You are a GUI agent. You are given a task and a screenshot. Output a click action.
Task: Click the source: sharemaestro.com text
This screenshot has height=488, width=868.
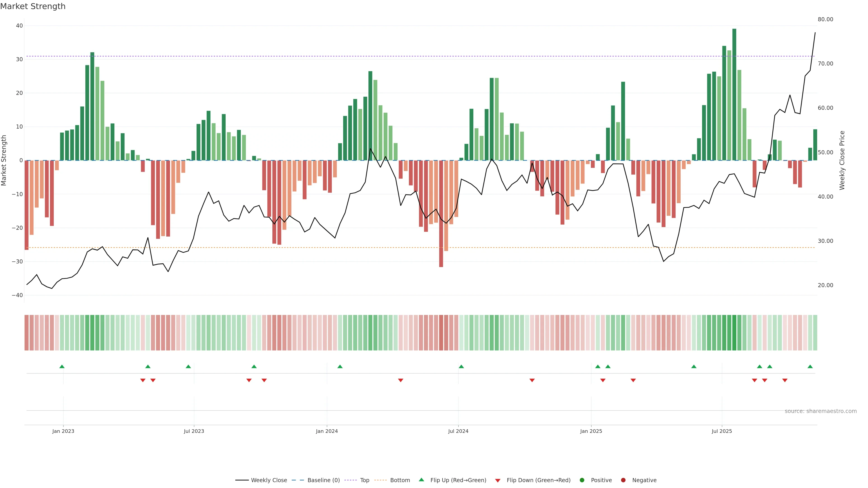point(821,411)
